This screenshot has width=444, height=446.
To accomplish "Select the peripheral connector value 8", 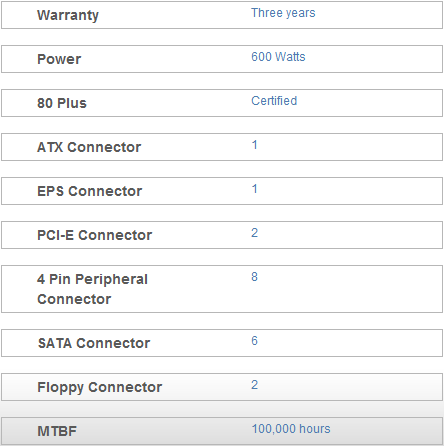I will [x=254, y=277].
